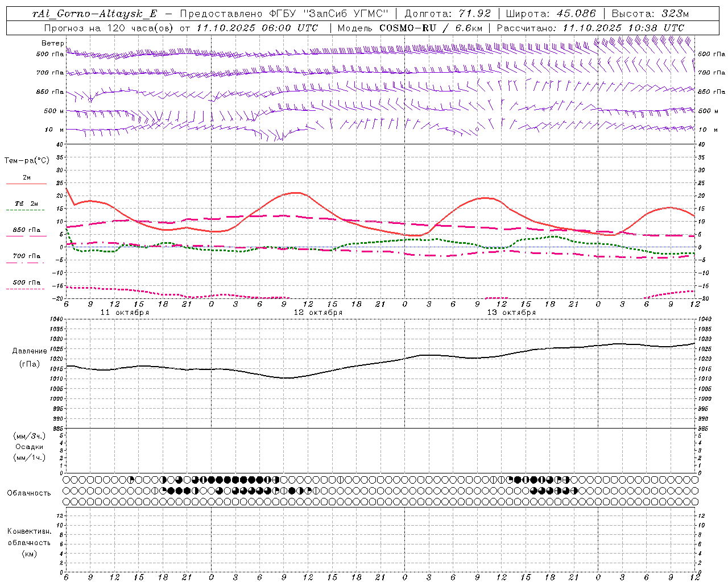Image resolution: width=728 pixels, height=582 pixels.
Task: Click the Ветер wind panel label
Action: click(x=52, y=43)
